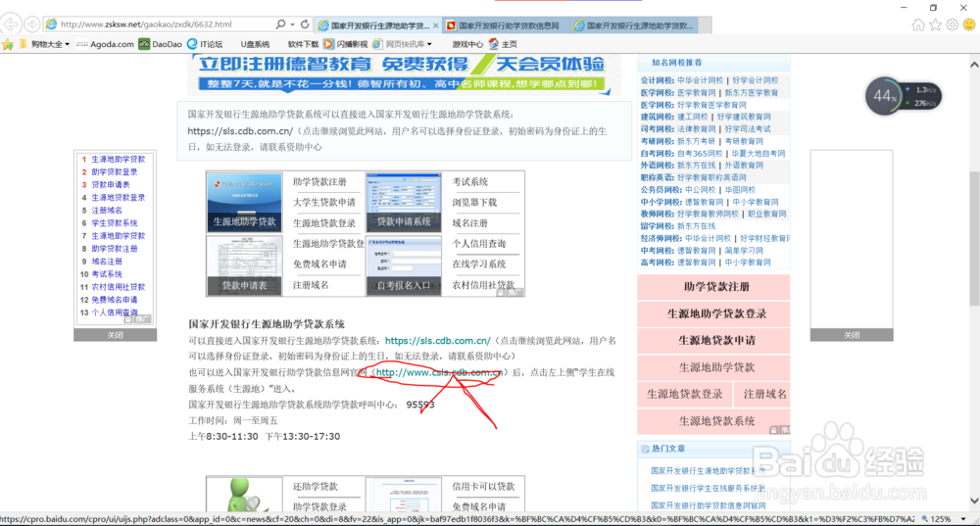The image size is (980, 526).
Task: Open the 新东方考研 link
Action: click(x=696, y=141)
